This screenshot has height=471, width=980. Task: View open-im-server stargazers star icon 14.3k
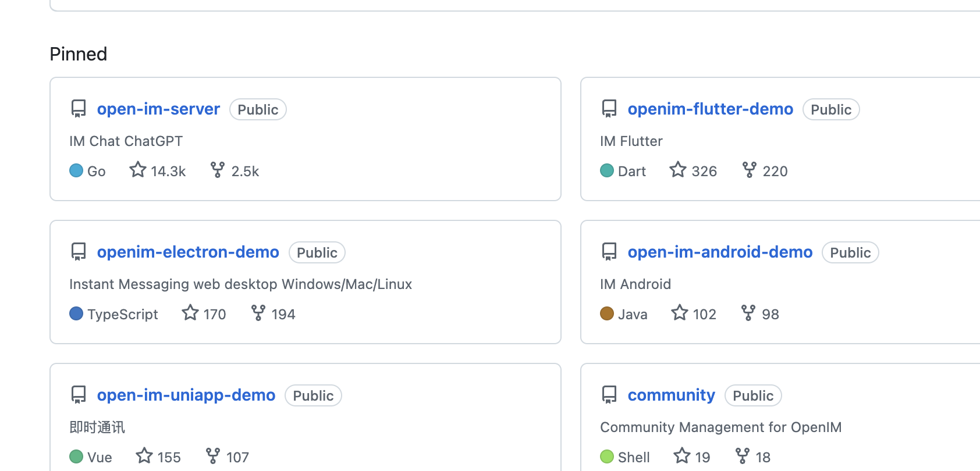tap(138, 170)
